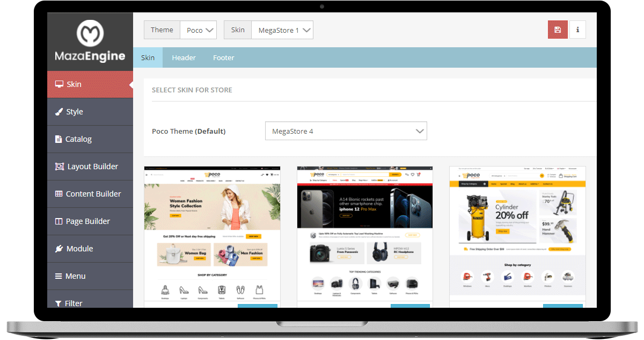Open the Theme dropdown showing Poco
This screenshot has height=340, width=644.
198,30
